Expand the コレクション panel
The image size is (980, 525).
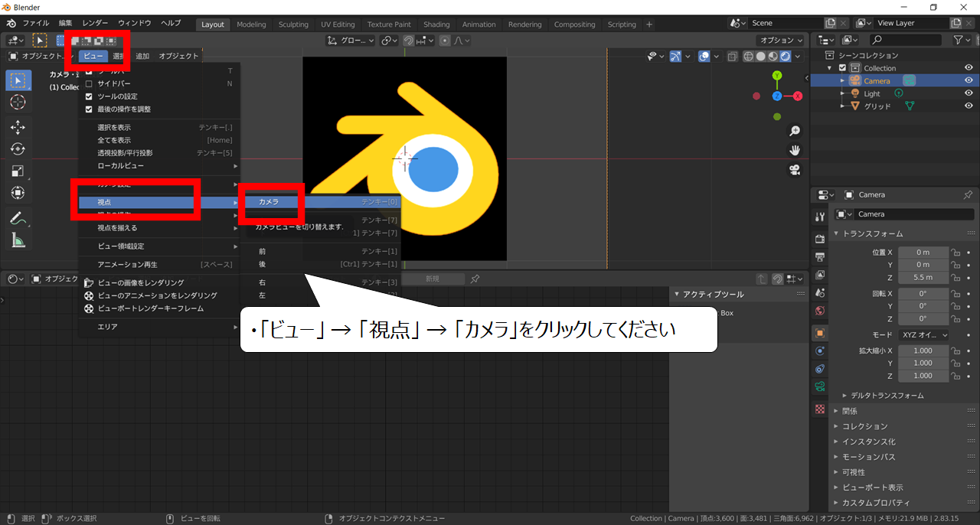865,426
